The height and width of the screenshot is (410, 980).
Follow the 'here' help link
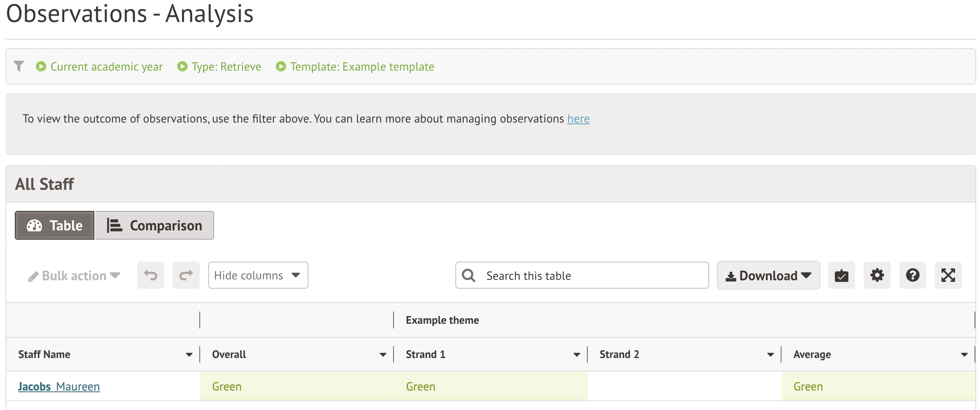coord(578,119)
